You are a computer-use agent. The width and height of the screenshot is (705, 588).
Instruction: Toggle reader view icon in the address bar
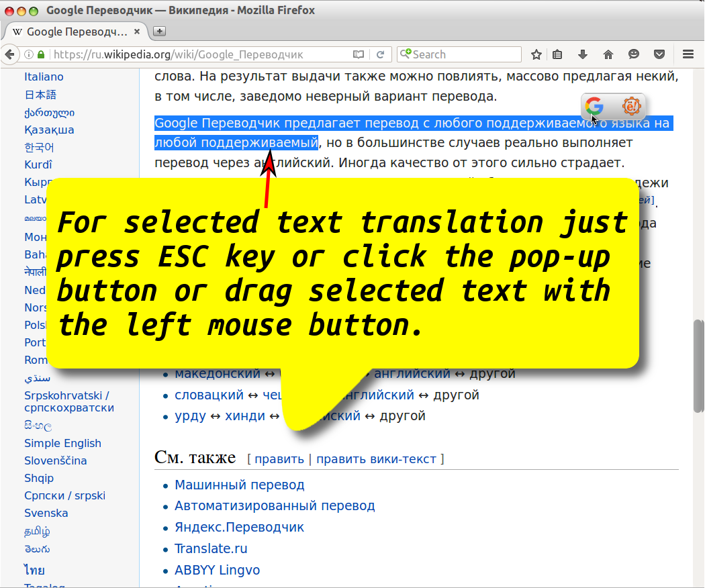359,54
